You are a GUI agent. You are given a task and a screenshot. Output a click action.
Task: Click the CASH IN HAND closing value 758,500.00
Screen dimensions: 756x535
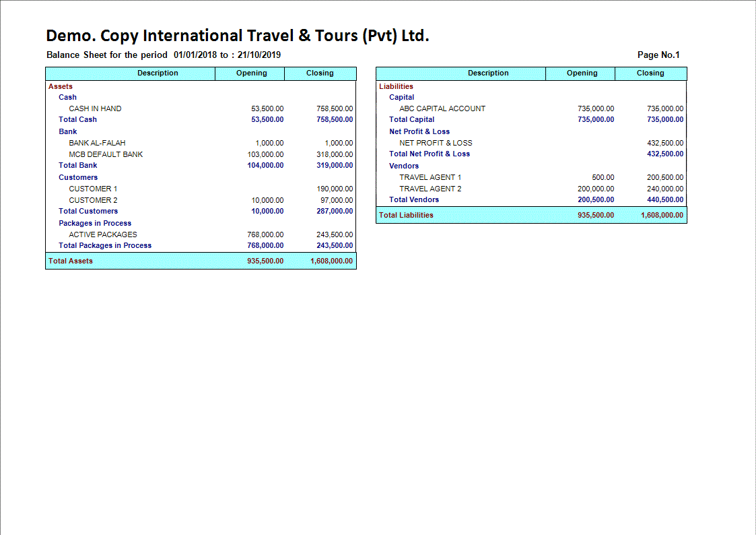pos(335,108)
